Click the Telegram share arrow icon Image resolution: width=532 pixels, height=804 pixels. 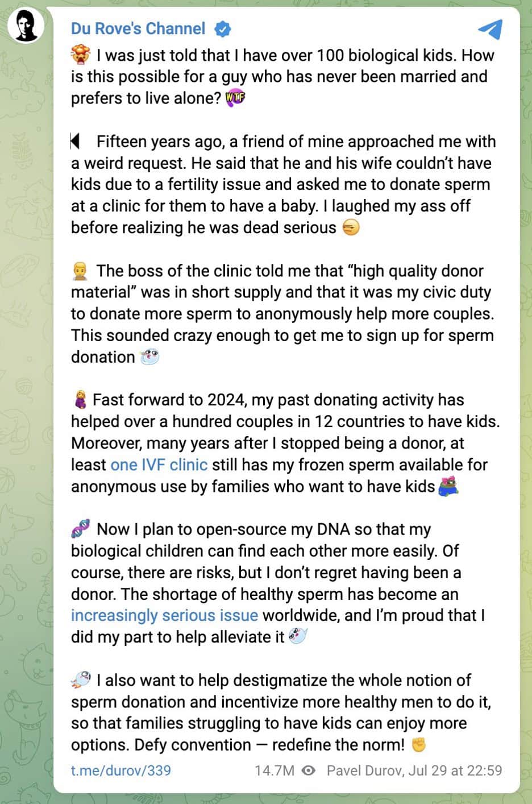tap(490, 29)
